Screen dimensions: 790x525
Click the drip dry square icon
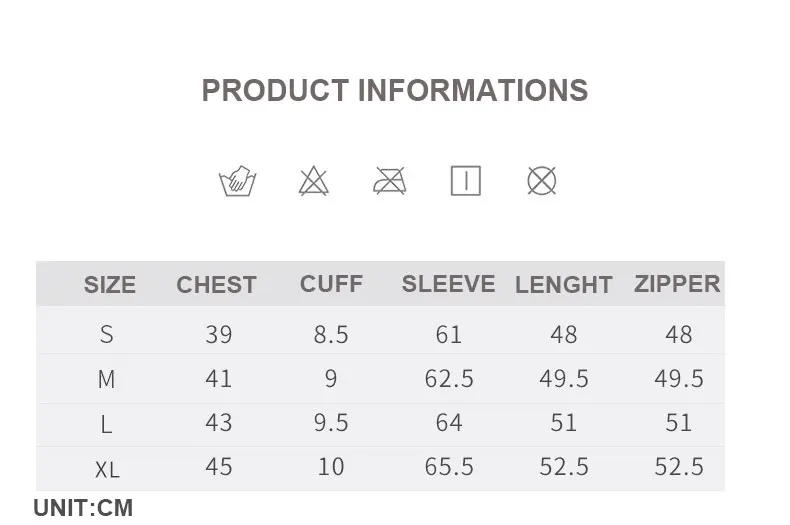pyautogui.click(x=465, y=181)
